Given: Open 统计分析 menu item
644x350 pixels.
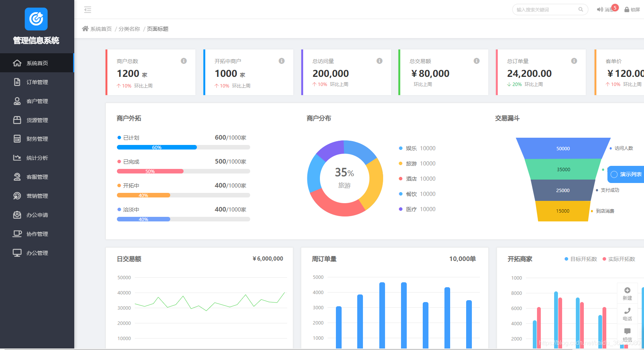Looking at the screenshot, I should tap(37, 158).
